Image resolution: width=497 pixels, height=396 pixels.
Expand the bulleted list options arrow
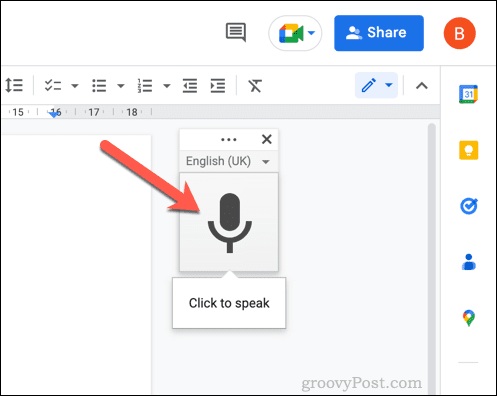click(121, 86)
